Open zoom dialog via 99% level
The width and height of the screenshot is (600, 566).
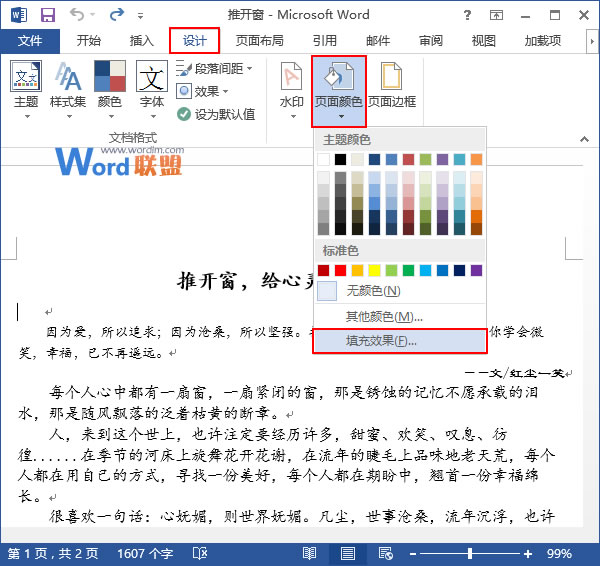click(559, 554)
